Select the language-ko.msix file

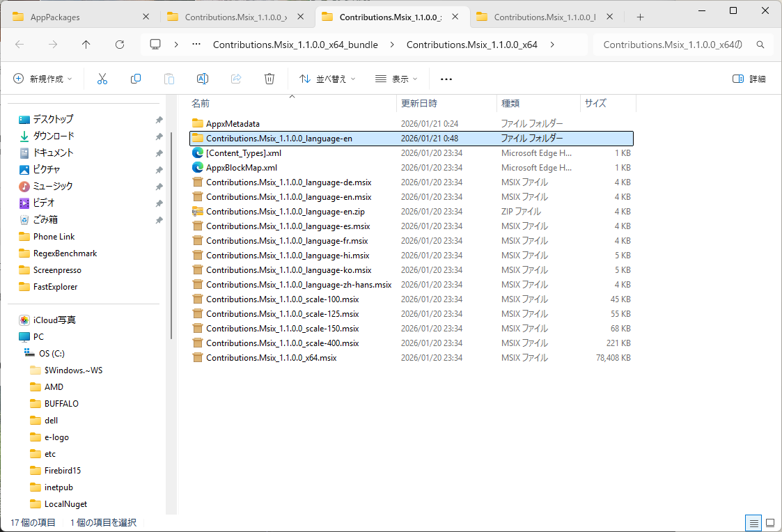[412, 269]
